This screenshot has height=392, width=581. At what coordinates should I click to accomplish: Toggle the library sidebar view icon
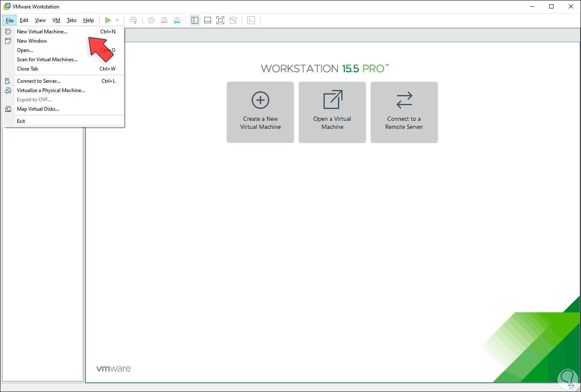195,20
